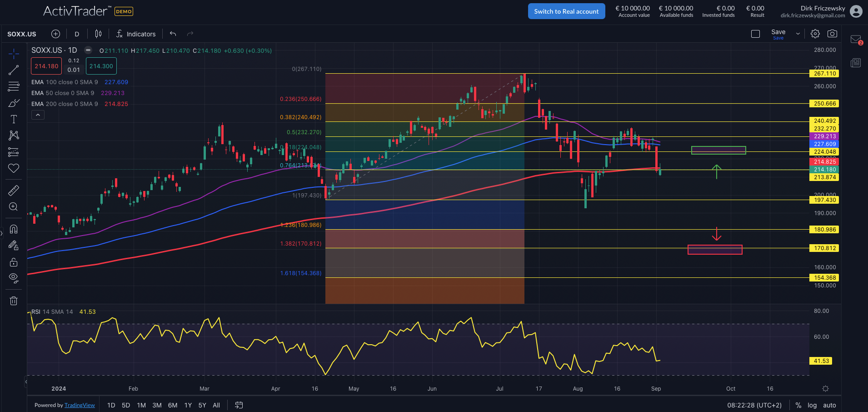This screenshot has width=868, height=412.
Task: Enable log scale on the price axis
Action: tap(812, 405)
